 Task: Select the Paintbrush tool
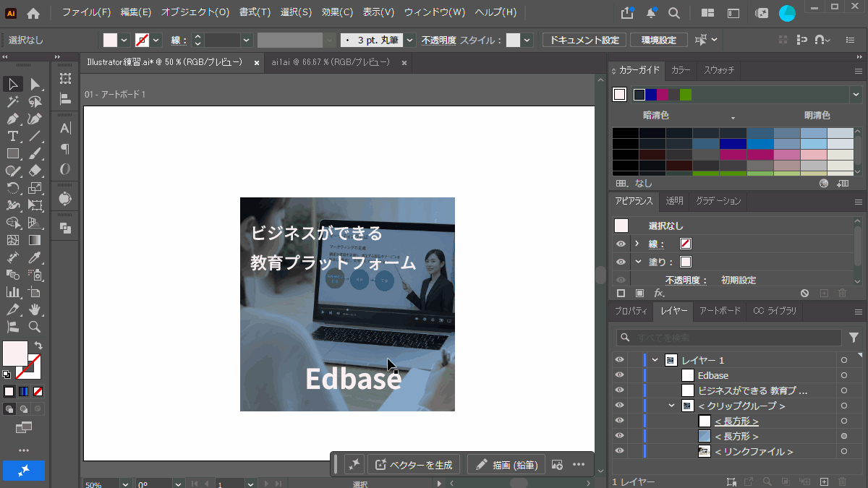[35, 154]
